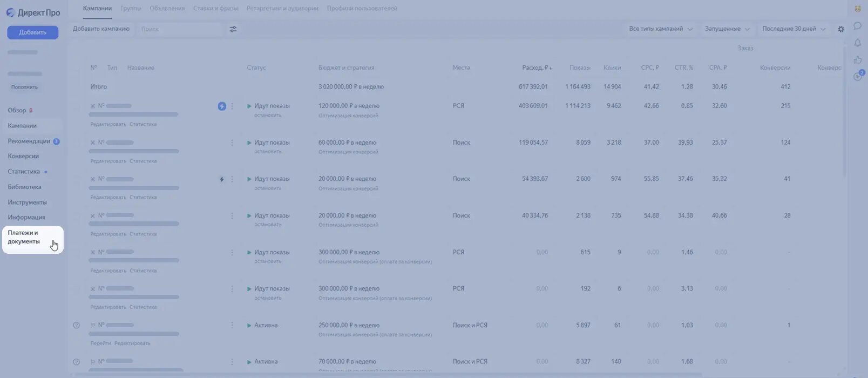Click Редактировать under the 120 000,00 ₽ campaign
This screenshot has height=378, width=868.
click(108, 124)
